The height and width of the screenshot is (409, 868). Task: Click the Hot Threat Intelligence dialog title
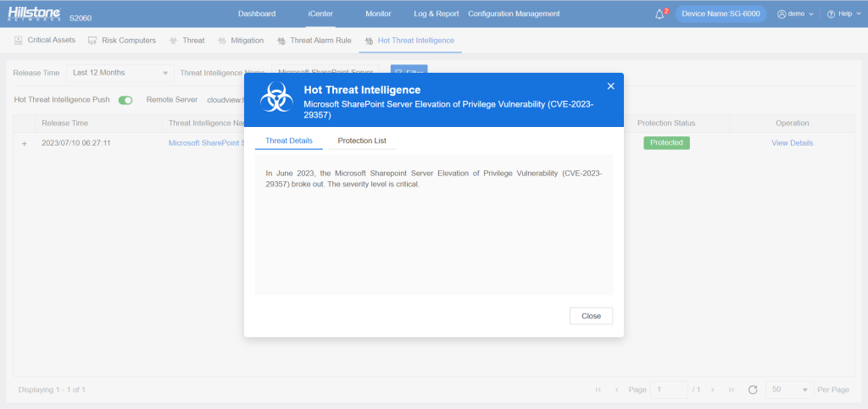(x=362, y=90)
